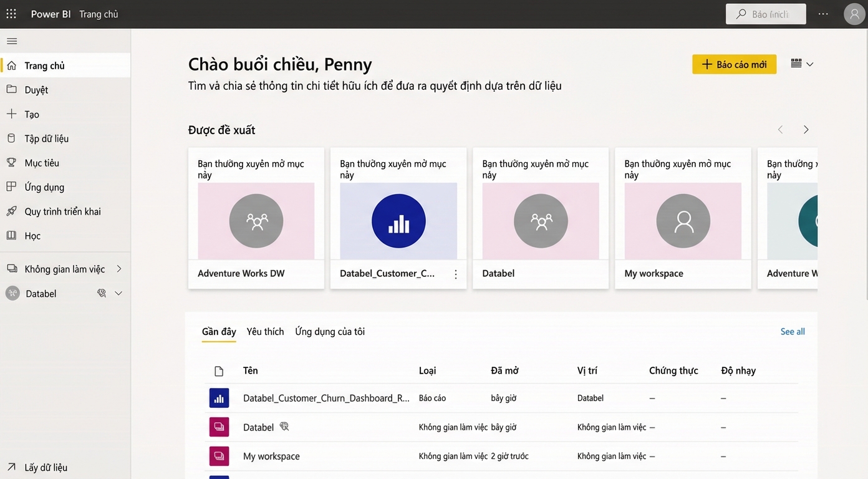868x479 pixels.
Task: Select Tạo in the left navigation
Action: 65,114
